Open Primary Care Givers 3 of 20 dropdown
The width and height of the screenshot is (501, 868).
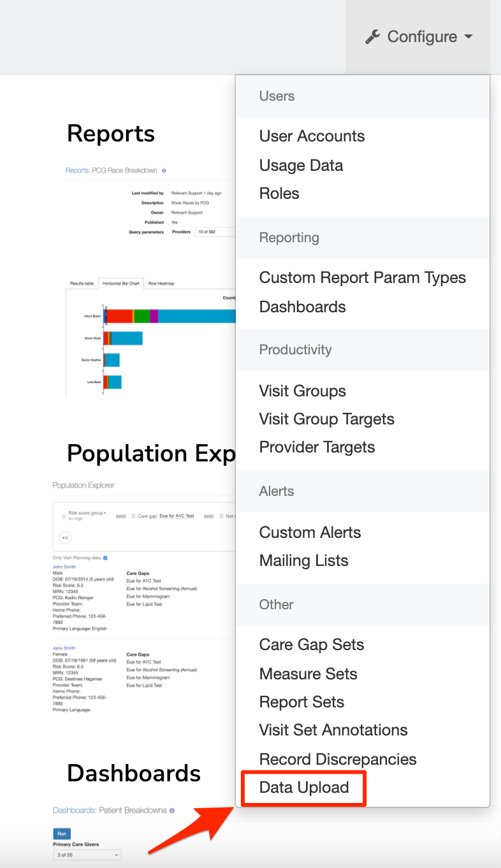tap(87, 855)
